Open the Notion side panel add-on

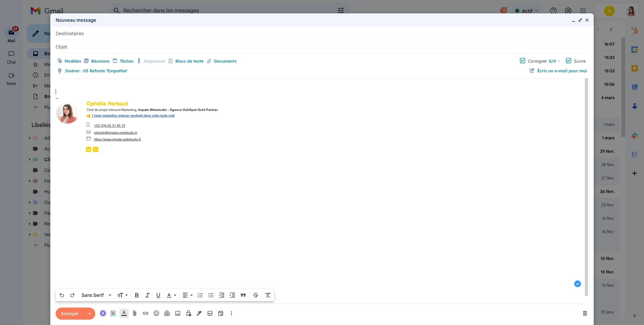[635, 154]
